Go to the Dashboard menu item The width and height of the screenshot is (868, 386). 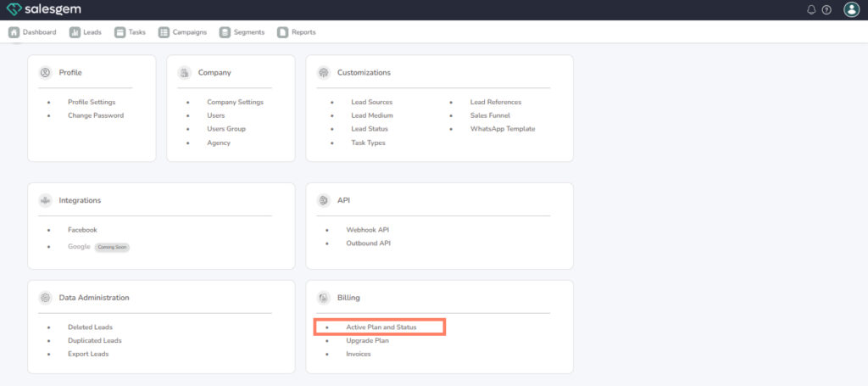click(x=32, y=32)
